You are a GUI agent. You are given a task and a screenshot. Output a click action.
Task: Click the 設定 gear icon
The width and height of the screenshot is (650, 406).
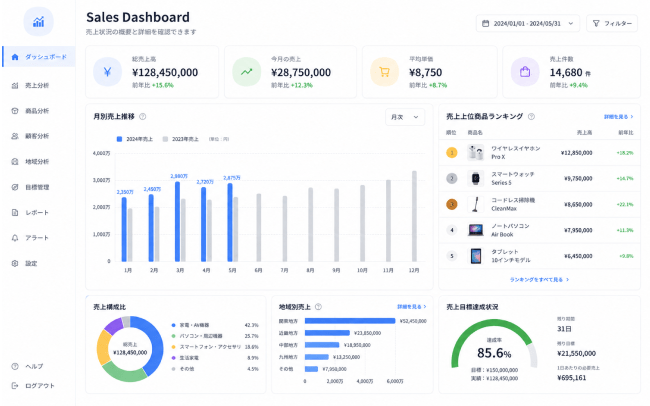(x=15, y=263)
